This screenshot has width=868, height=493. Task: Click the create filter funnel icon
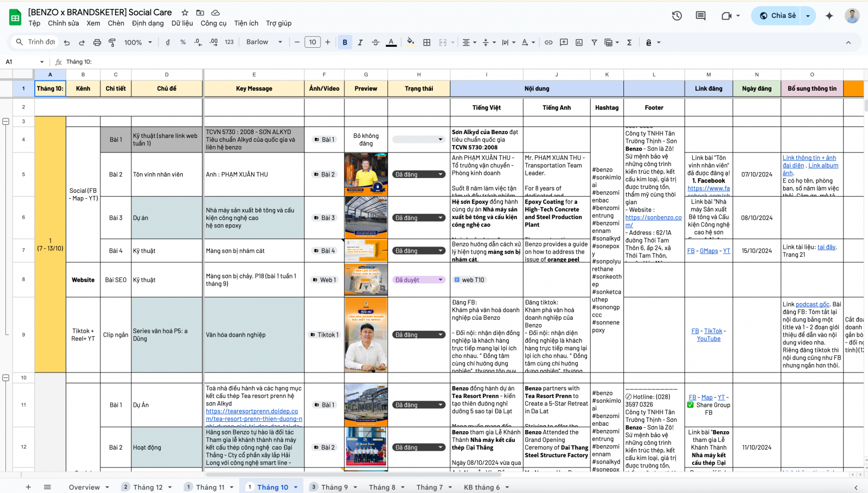594,42
